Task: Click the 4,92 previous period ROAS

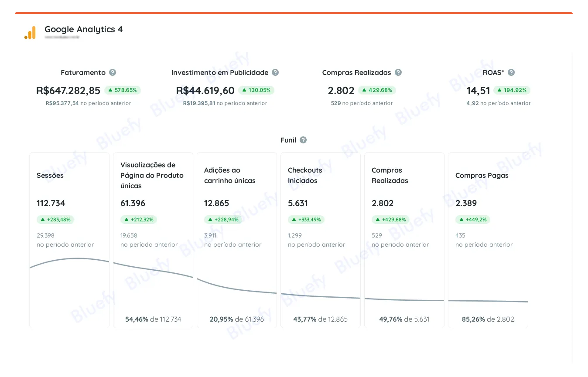Action: coord(472,103)
